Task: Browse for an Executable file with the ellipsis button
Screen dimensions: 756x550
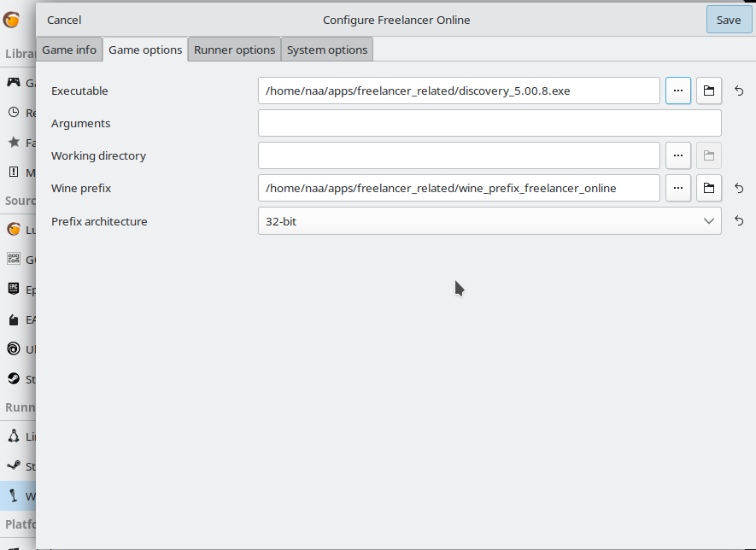Action: (678, 91)
